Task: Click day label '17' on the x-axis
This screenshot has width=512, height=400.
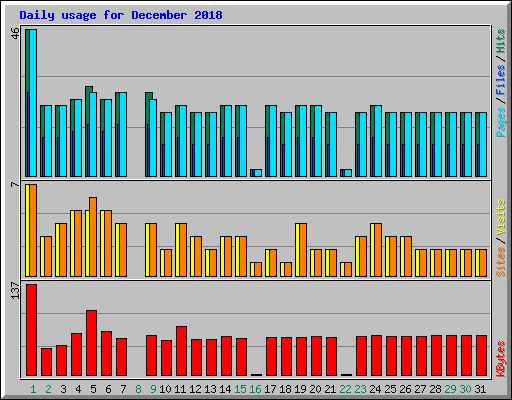Action: click(x=270, y=389)
